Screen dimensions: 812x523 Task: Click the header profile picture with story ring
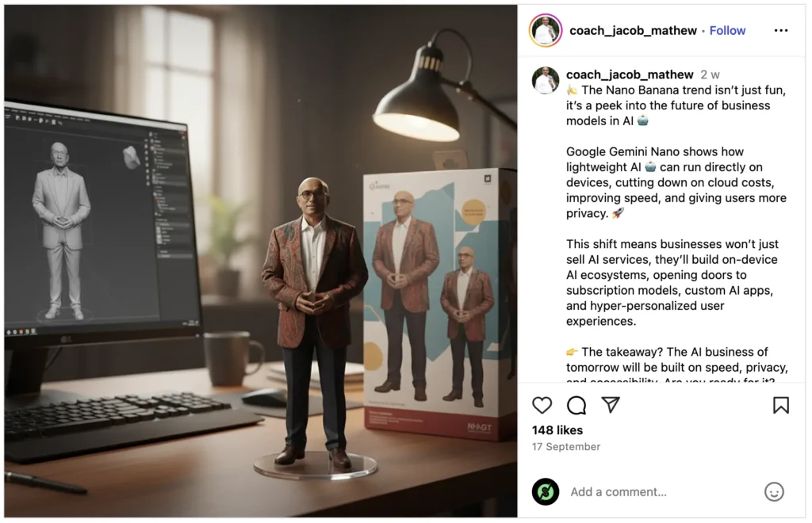tap(546, 31)
